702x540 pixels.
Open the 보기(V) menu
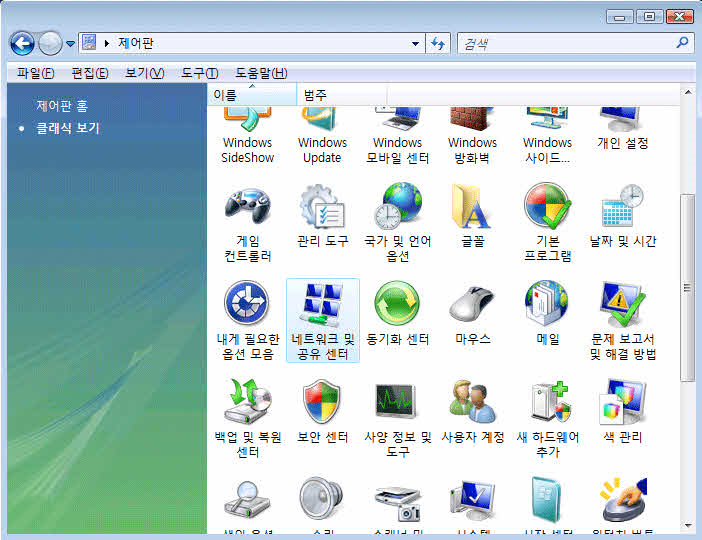pyautogui.click(x=144, y=73)
